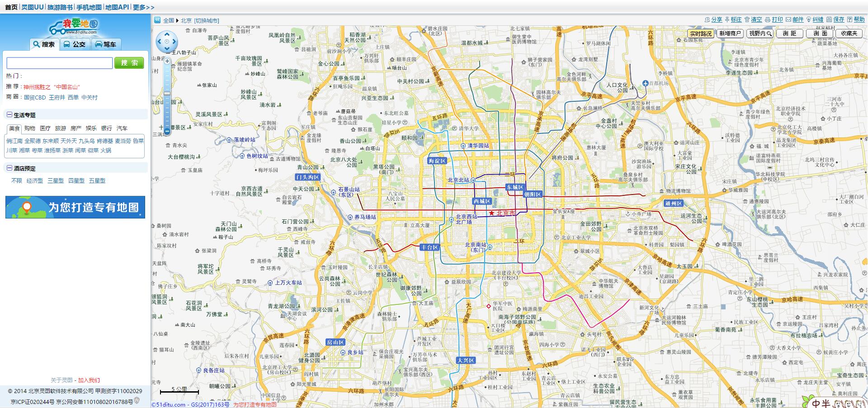Open print via the printer (打印) icon
Viewport: 868px width, 408px height.
[768, 20]
